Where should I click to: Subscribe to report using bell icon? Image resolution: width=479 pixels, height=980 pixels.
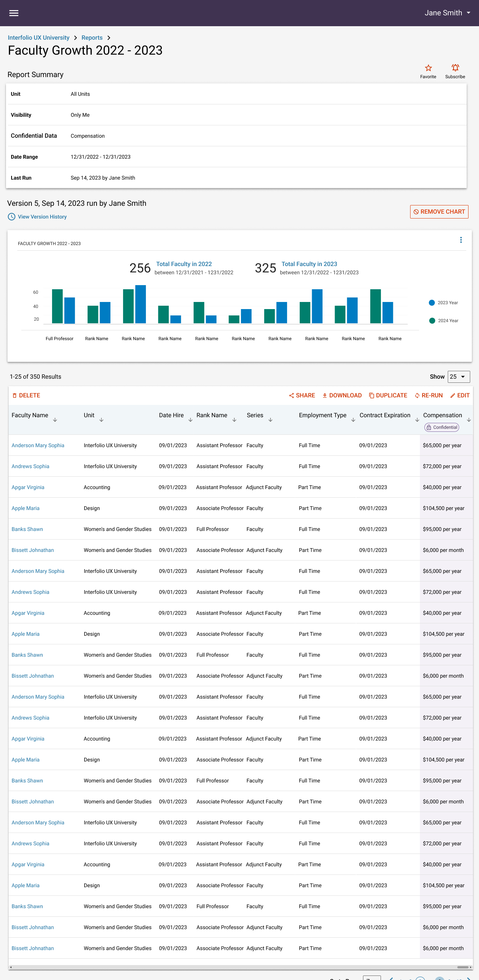coord(455,68)
